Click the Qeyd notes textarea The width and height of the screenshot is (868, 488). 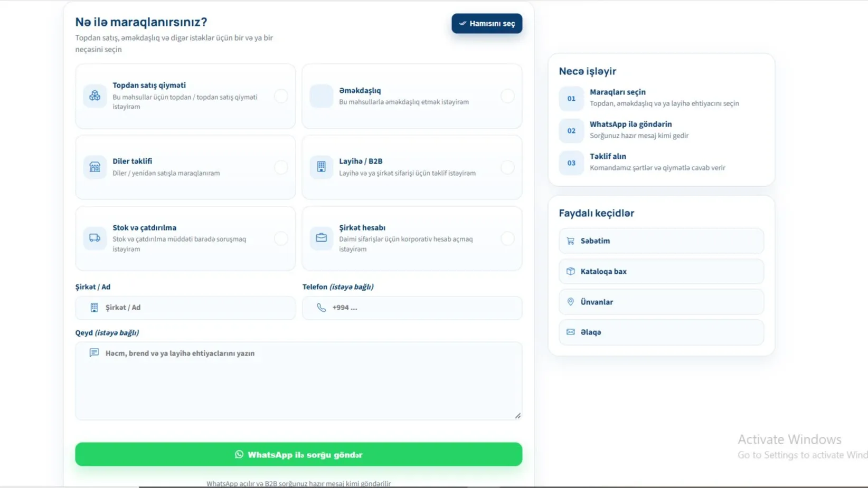pyautogui.click(x=299, y=381)
